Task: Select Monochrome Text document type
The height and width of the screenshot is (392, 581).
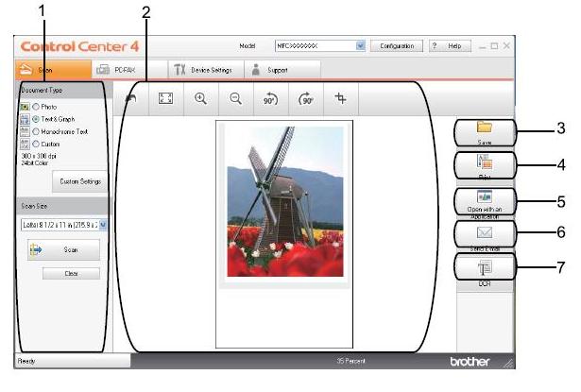Action: point(37,132)
